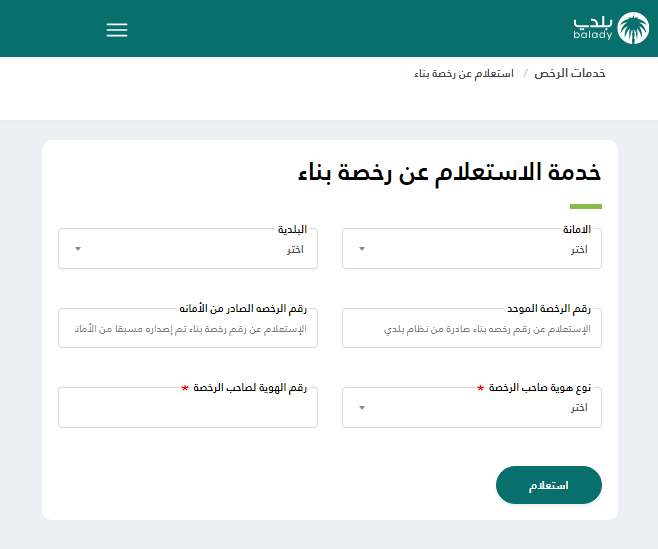Viewport: 658px width, 549px height.
Task: Click the الامانة field label
Action: tap(584, 229)
